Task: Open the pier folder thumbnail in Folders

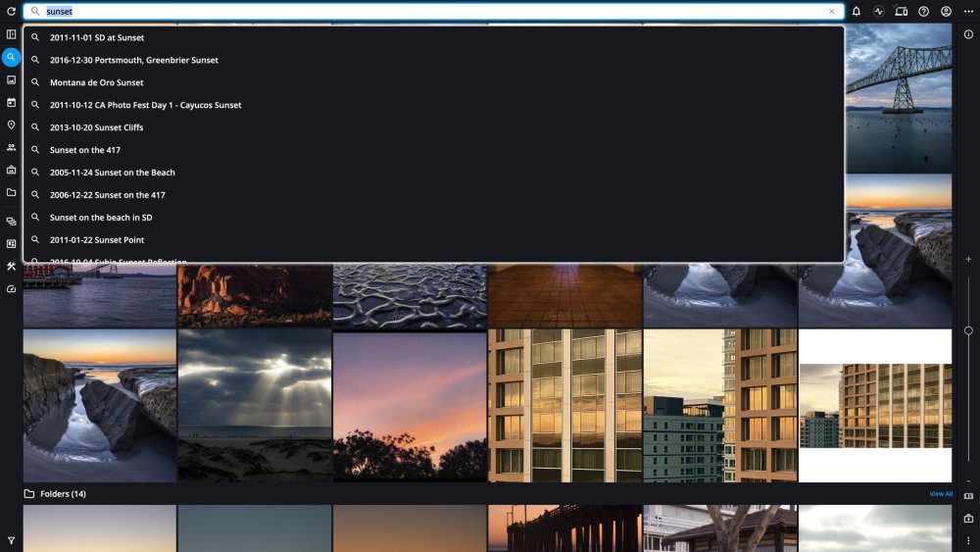Action: [564, 528]
